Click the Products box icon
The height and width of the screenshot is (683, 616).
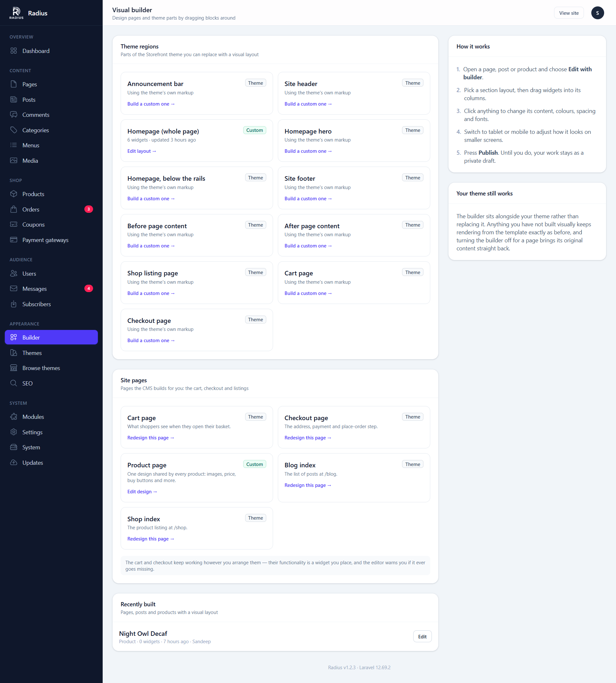(13, 194)
